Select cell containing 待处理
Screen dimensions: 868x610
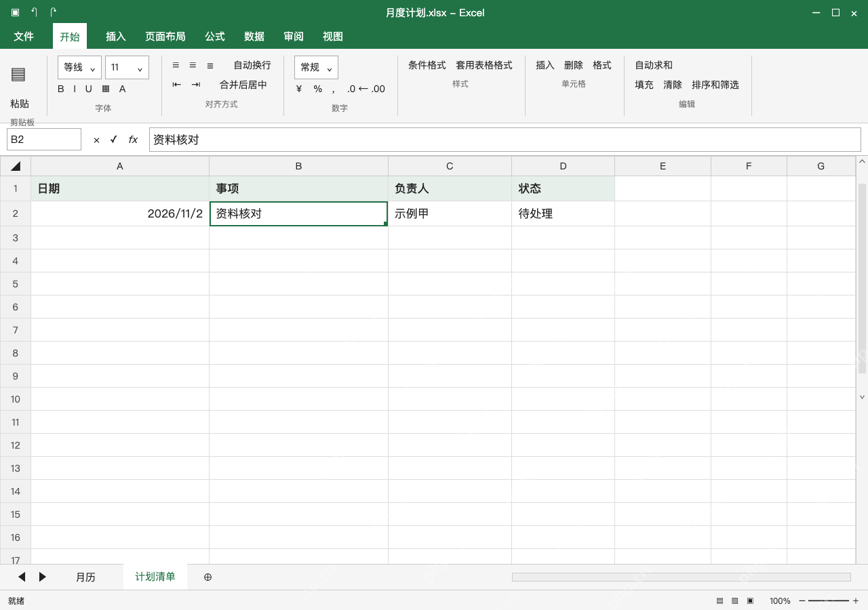(x=563, y=213)
